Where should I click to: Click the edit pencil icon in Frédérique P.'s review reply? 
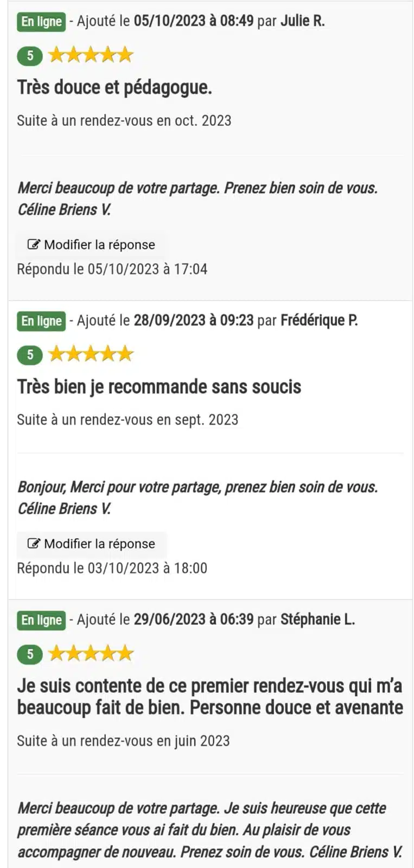(34, 544)
